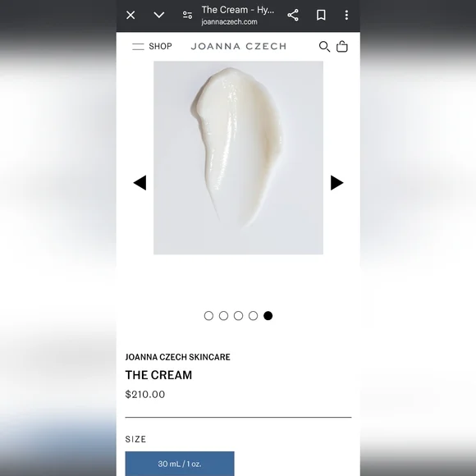476x476 pixels.
Task: Select fourth carousel dot
Action: (x=253, y=316)
